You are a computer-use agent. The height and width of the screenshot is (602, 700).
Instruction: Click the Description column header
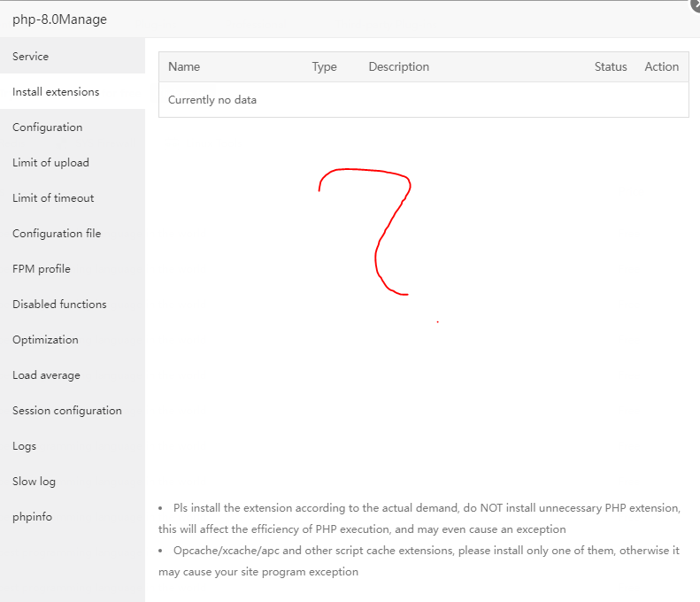(399, 67)
